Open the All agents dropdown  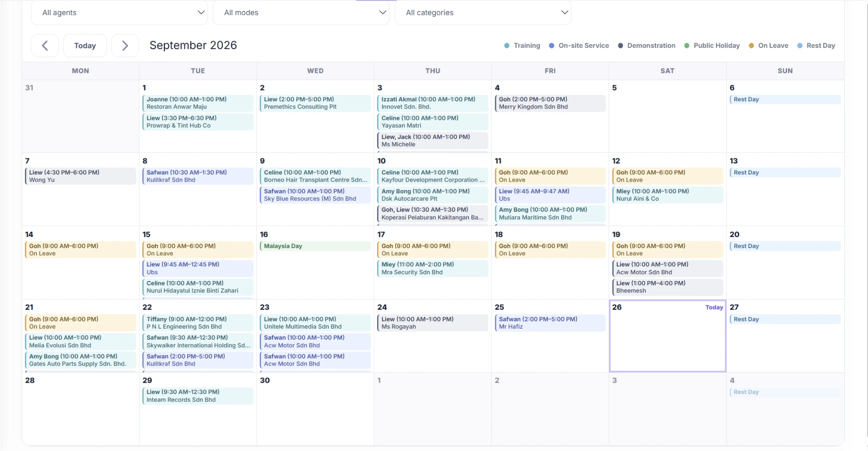click(x=120, y=13)
